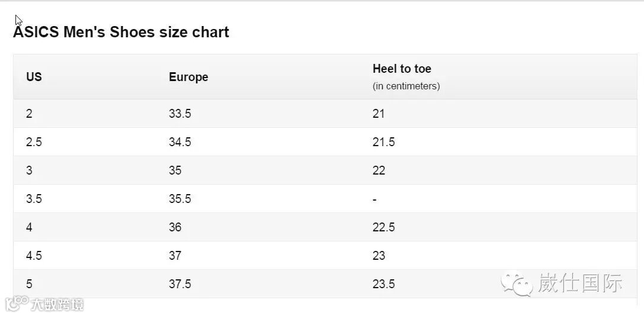Screen dimensions: 644x316
Task: Click the US size 2.5 cell
Action: [34, 142]
